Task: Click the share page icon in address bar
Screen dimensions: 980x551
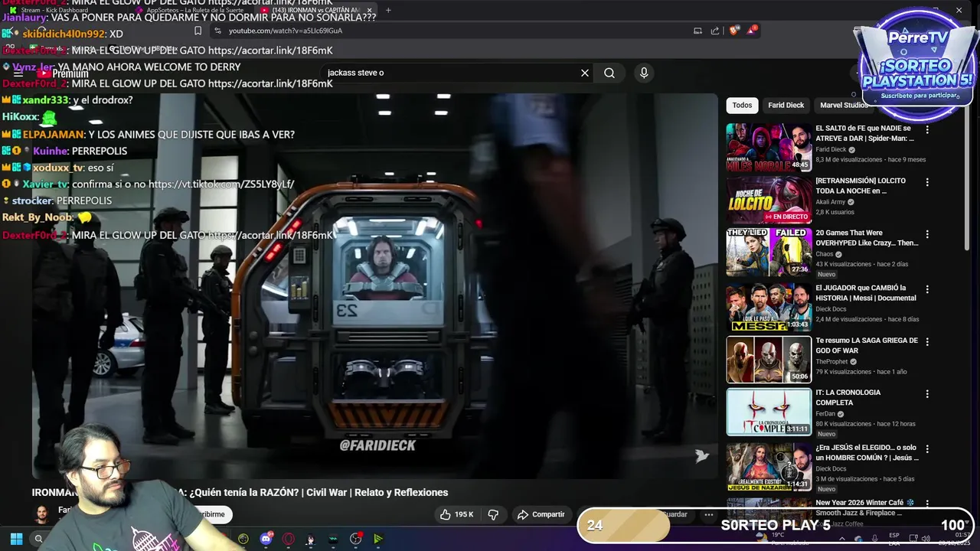Action: [715, 31]
